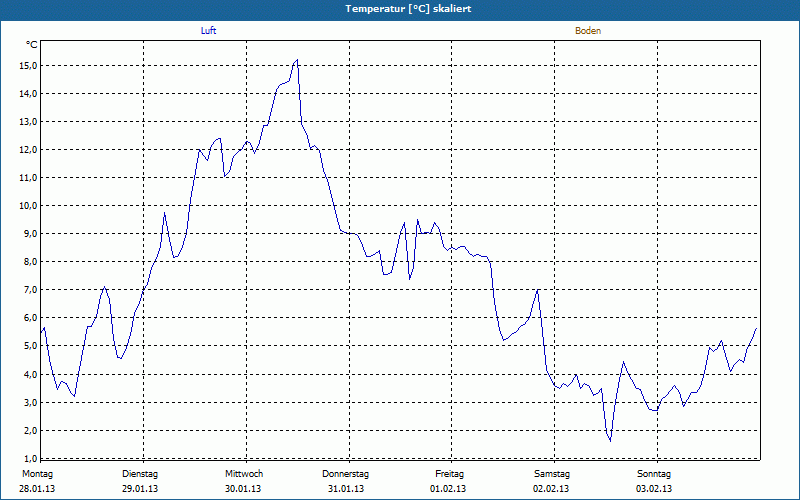Click the '6,0' y-axis value

click(30, 318)
